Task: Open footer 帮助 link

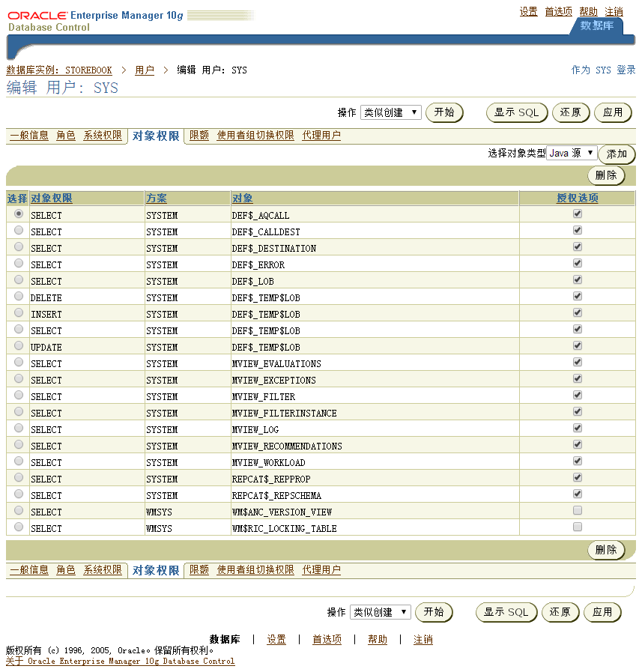Action: click(378, 640)
